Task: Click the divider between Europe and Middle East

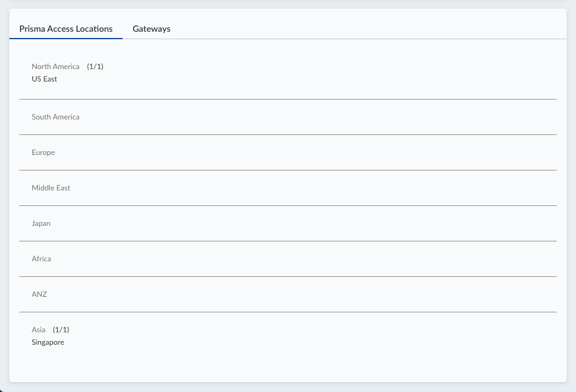Action: tap(288, 170)
